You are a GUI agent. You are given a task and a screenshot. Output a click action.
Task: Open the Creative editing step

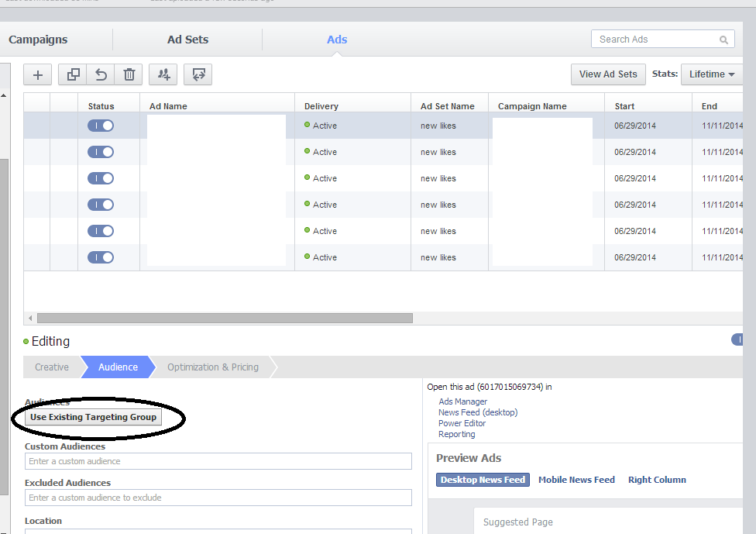(x=52, y=367)
